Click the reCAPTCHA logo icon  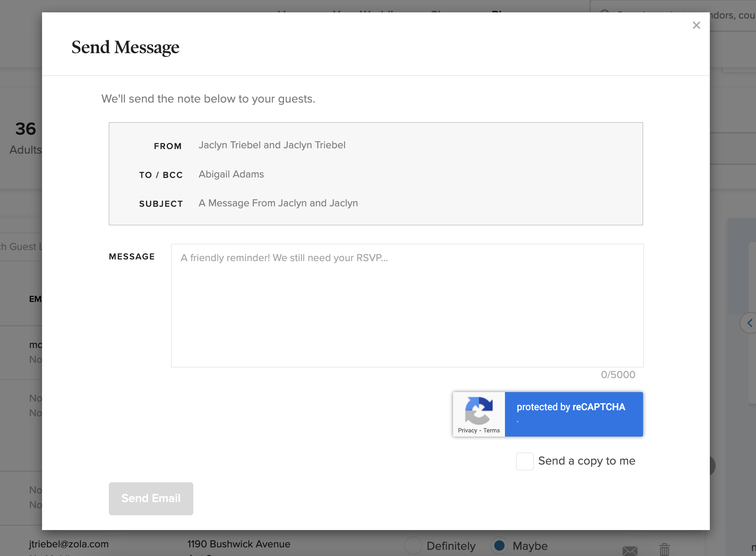479,410
